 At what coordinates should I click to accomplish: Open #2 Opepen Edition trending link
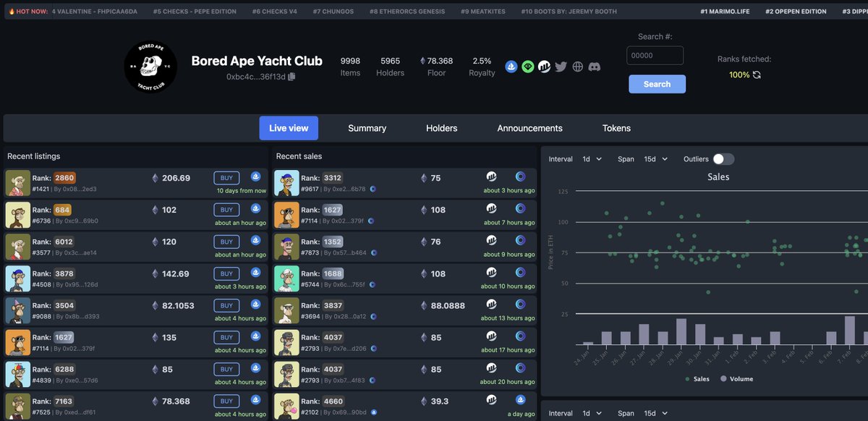click(796, 12)
